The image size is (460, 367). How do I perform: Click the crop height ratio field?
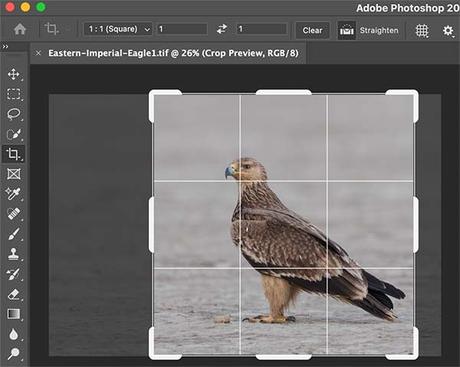[262, 29]
